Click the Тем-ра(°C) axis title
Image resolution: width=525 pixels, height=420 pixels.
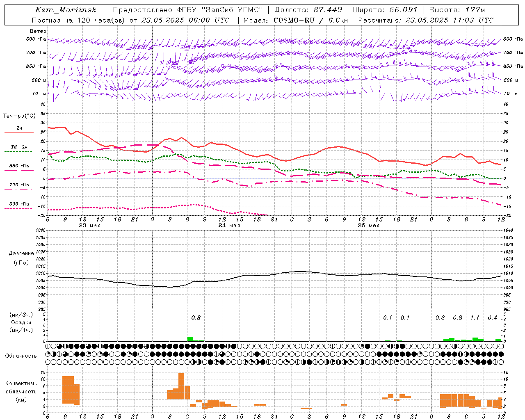(x=19, y=116)
